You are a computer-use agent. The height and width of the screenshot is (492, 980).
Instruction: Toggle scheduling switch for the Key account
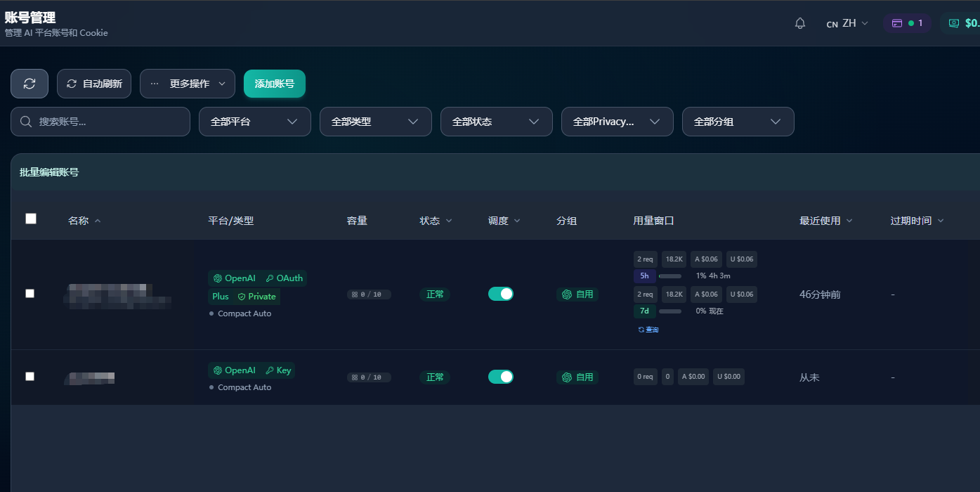pos(501,377)
